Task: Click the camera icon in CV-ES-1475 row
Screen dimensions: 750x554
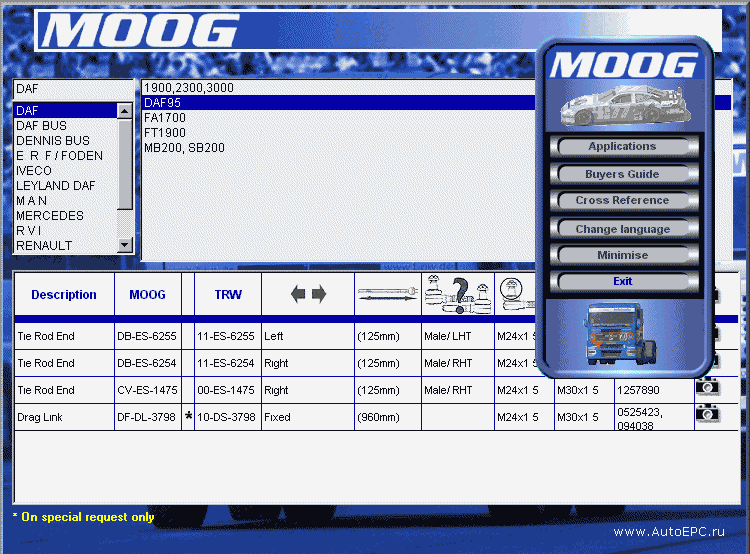Action: point(707,387)
